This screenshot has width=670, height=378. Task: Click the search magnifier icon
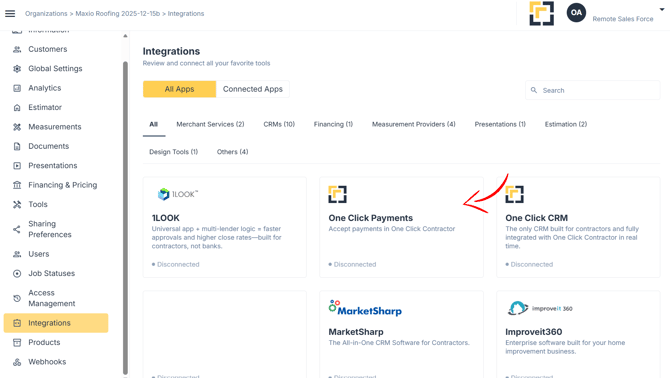[534, 90]
